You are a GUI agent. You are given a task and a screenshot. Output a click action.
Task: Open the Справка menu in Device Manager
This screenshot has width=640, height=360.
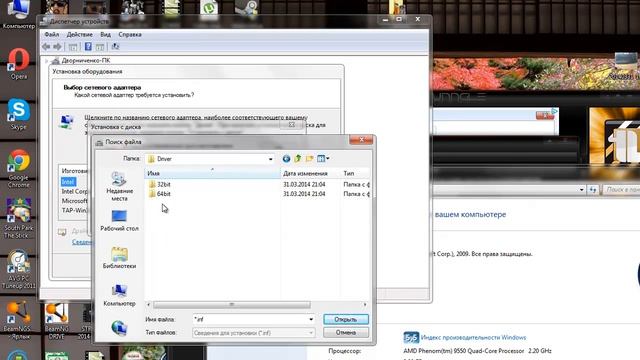130,35
